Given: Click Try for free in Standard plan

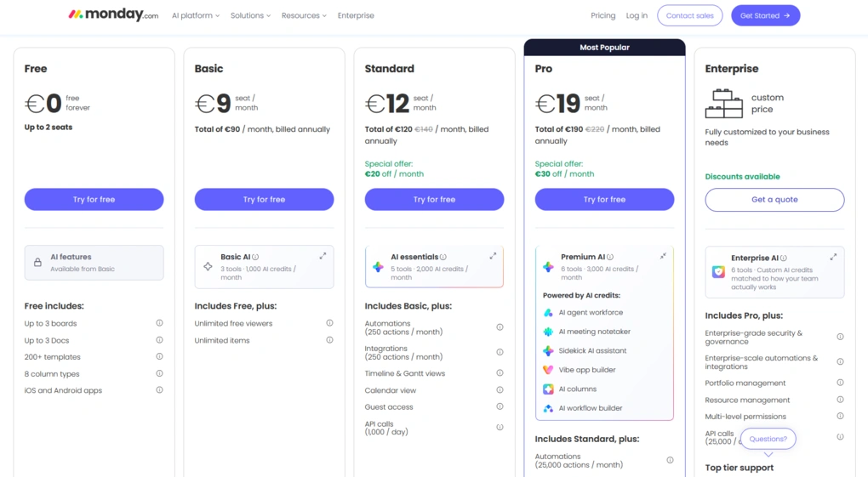Looking at the screenshot, I should point(435,199).
